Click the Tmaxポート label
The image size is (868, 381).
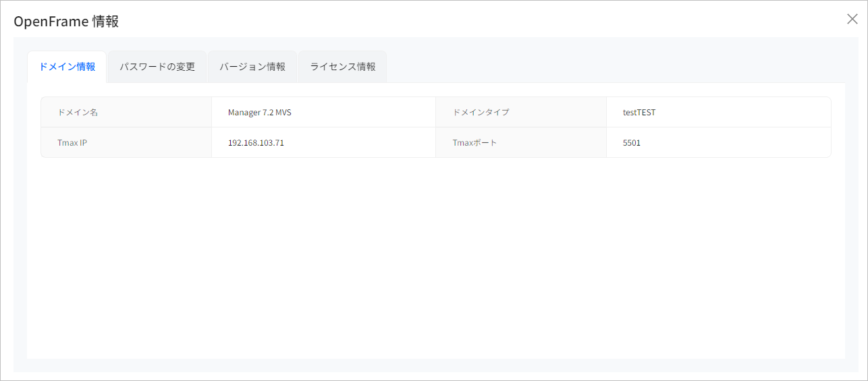click(x=474, y=143)
